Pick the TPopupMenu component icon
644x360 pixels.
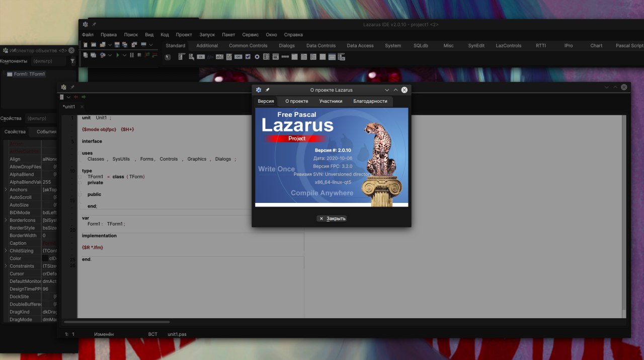pyautogui.click(x=192, y=56)
